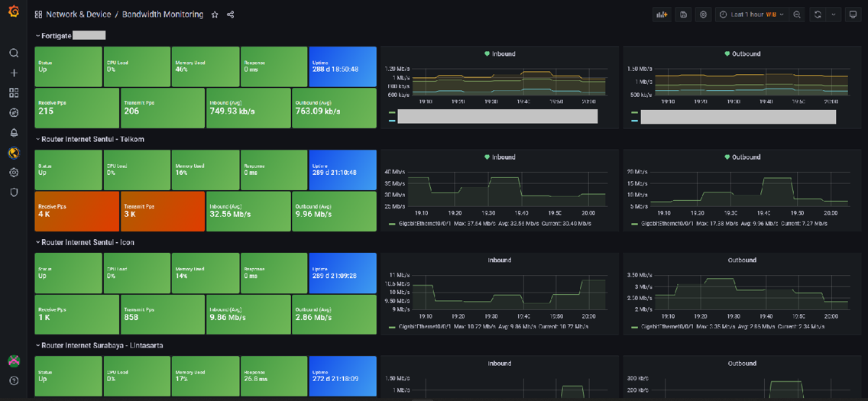Click the heart icon on Telkom Inbound panel

pyautogui.click(x=487, y=157)
